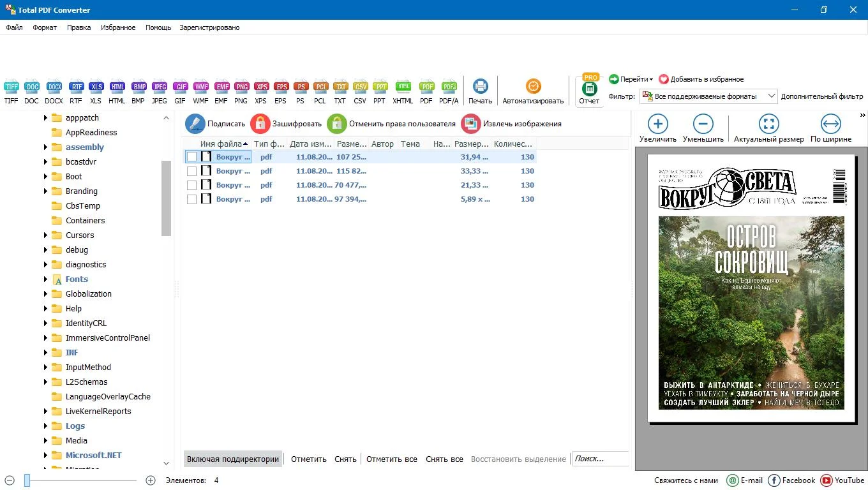The width and height of the screenshot is (868, 490).
Task: Click Отметить все
Action: pyautogui.click(x=392, y=459)
